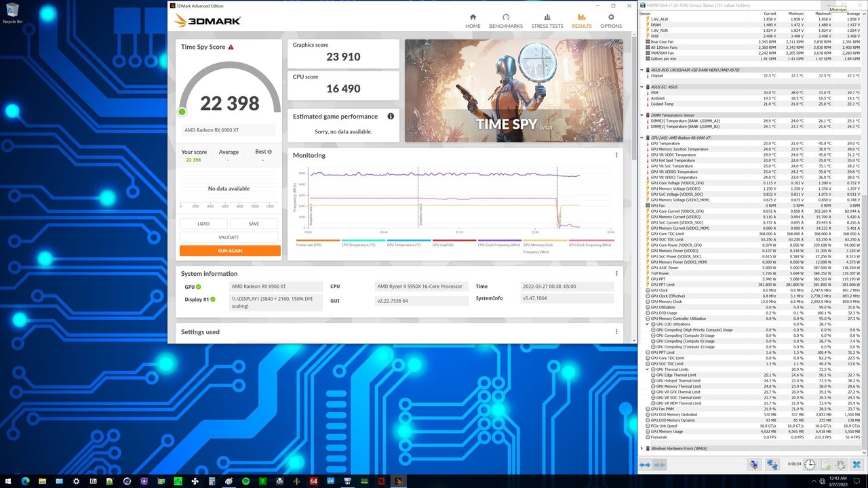
Task: Click the Estimated game performance info icon
Action: point(391,117)
